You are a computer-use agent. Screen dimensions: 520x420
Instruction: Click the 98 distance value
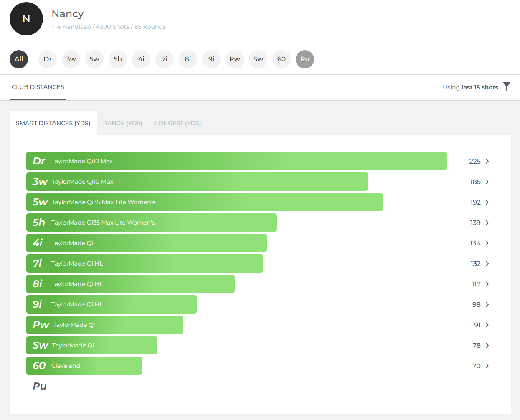(477, 304)
